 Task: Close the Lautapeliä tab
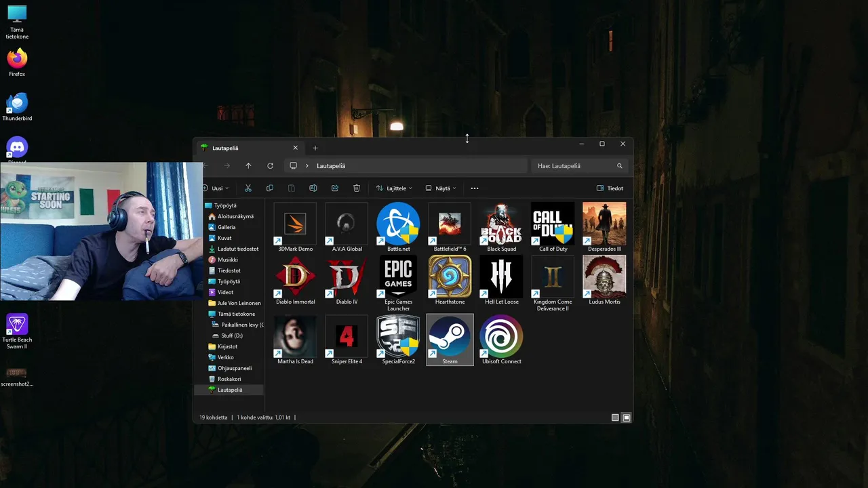[x=295, y=148]
